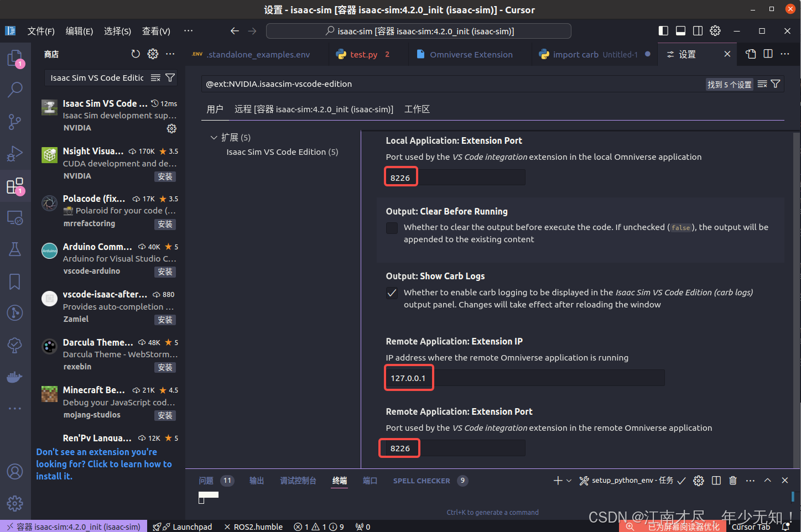The height and width of the screenshot is (532, 801).
Task: Click the Local Application Extension Port field
Action: [455, 178]
